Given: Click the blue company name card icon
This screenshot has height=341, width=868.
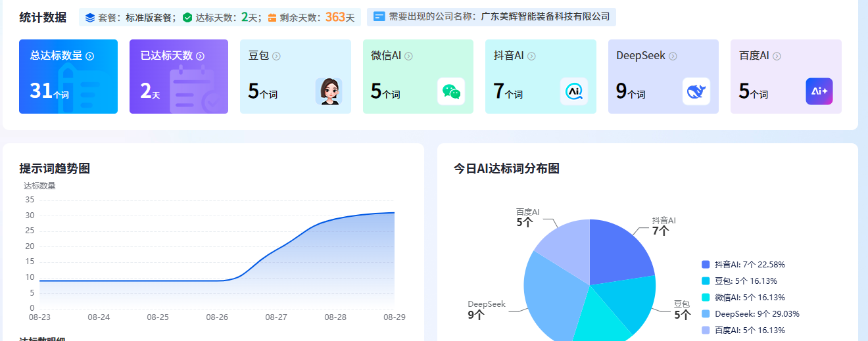Looking at the screenshot, I should tap(379, 17).
